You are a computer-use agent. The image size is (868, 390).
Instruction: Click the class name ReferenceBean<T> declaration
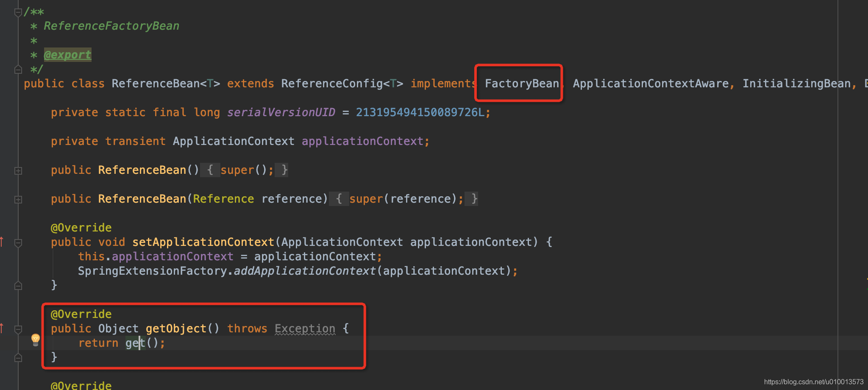[166, 84]
